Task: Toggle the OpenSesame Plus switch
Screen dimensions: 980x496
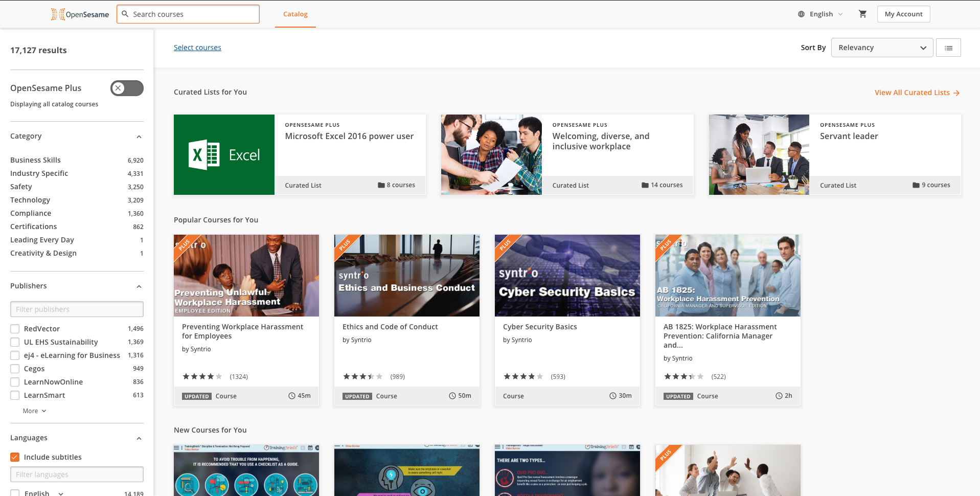Action: (x=127, y=88)
